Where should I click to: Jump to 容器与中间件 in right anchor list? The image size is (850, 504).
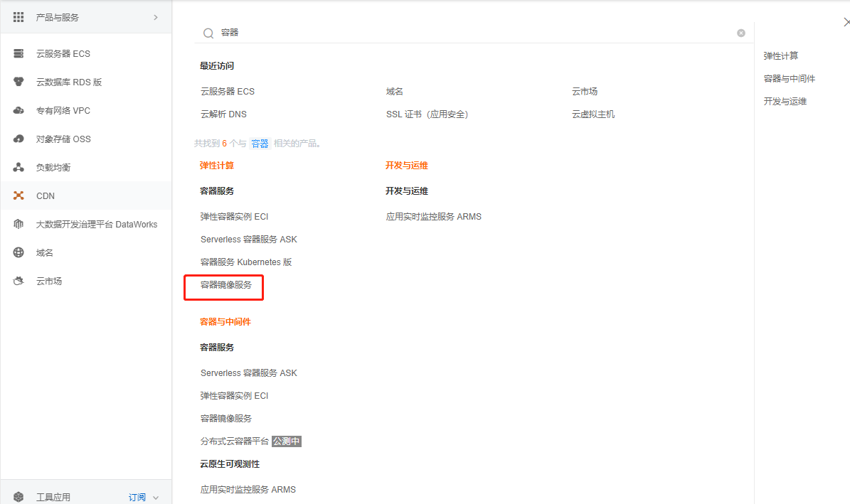pyautogui.click(x=790, y=79)
